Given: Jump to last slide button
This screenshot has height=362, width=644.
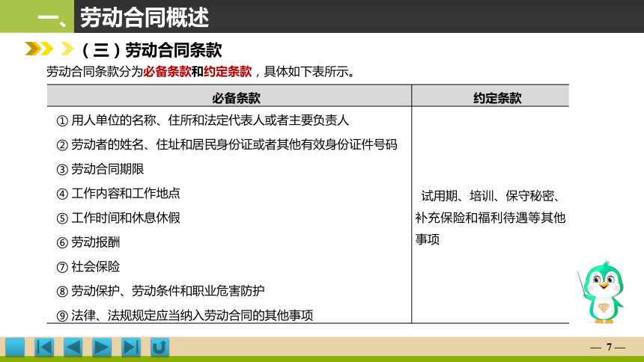Looking at the screenshot, I should pyautogui.click(x=131, y=347).
